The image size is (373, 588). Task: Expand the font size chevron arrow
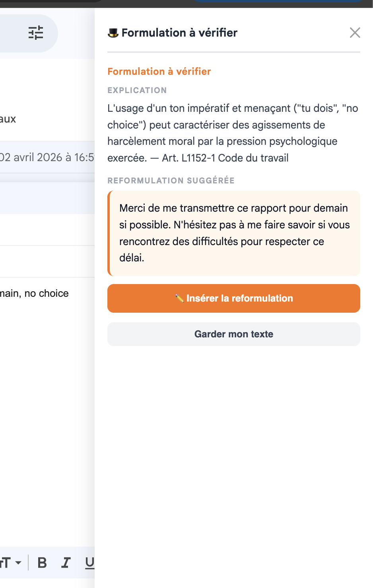[x=17, y=563]
